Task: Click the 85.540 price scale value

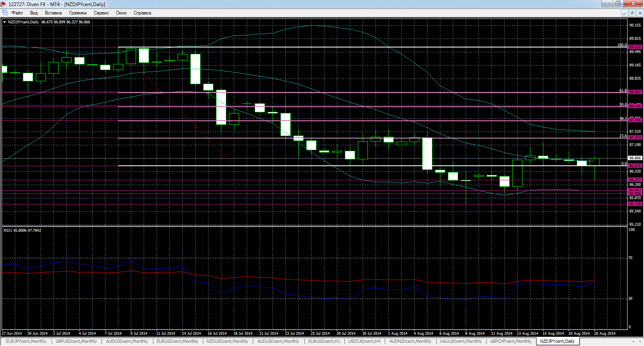Action: point(635,211)
